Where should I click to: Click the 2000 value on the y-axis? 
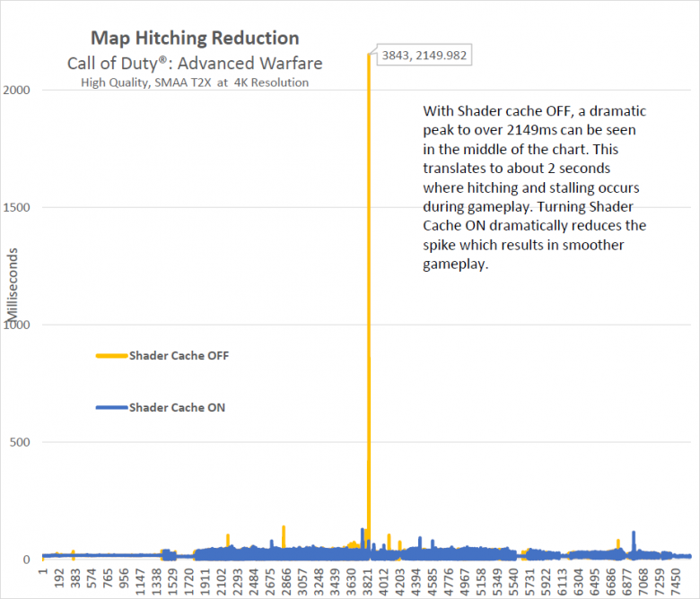click(x=22, y=91)
